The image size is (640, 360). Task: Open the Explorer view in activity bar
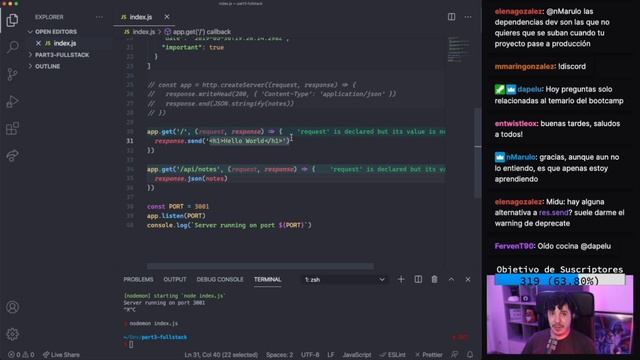12,20
